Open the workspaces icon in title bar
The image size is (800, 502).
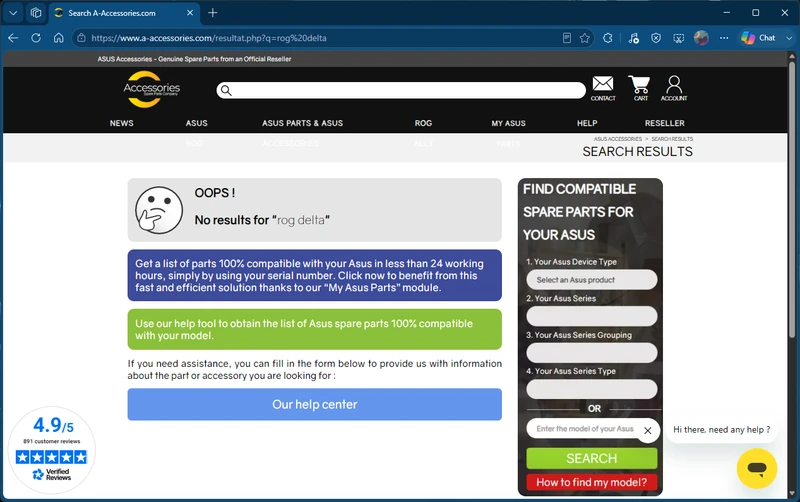point(36,13)
